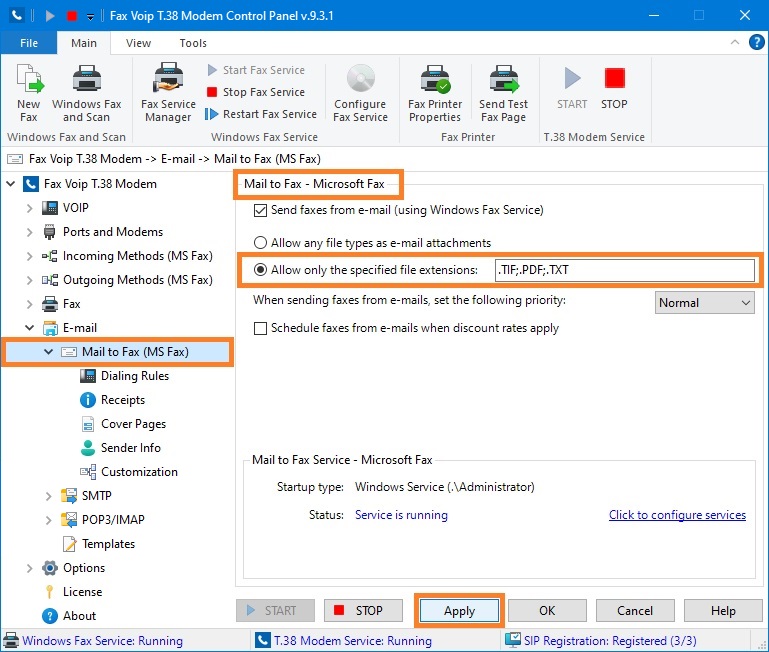The height and width of the screenshot is (652, 769).
Task: Expand Ports and Modems node
Action: coord(29,232)
